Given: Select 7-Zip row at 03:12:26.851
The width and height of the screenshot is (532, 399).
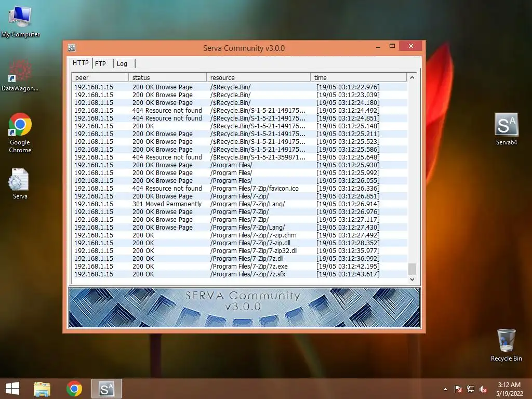Looking at the screenshot, I should tap(240, 196).
